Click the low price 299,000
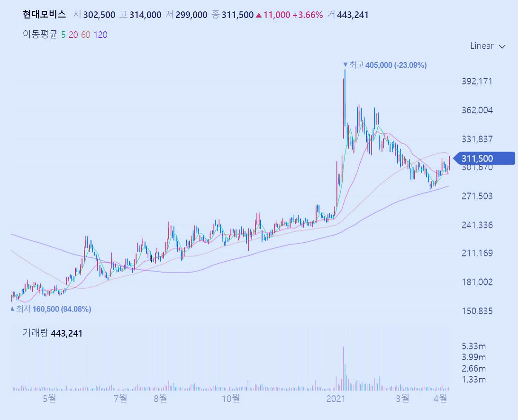Image resolution: width=518 pixels, height=420 pixels. [x=191, y=15]
